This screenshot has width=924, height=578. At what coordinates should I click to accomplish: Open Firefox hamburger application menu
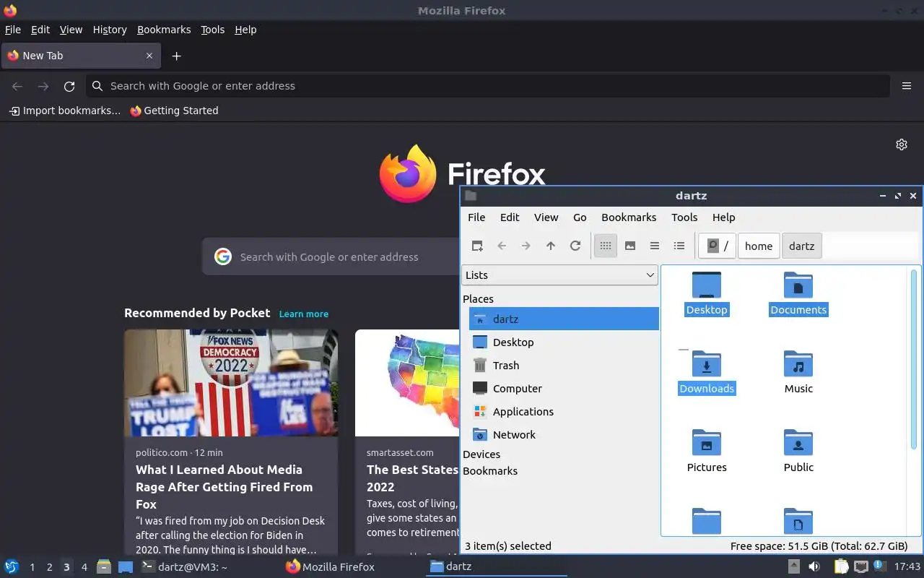(907, 86)
